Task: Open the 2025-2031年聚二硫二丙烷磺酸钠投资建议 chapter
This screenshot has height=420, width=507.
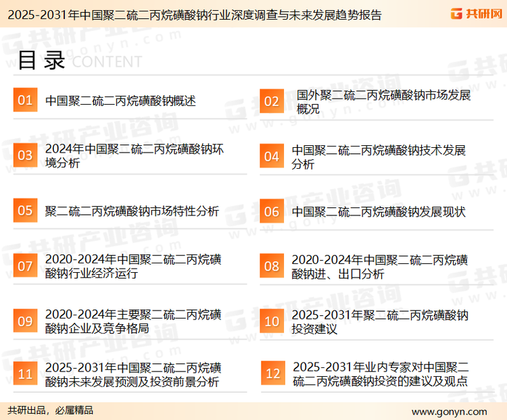Action: coord(380,322)
